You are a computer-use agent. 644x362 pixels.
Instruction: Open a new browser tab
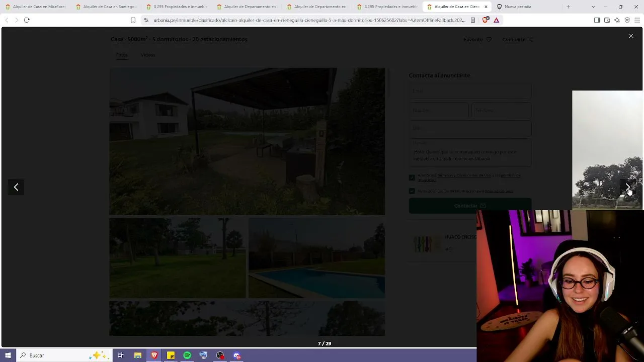coord(569,7)
